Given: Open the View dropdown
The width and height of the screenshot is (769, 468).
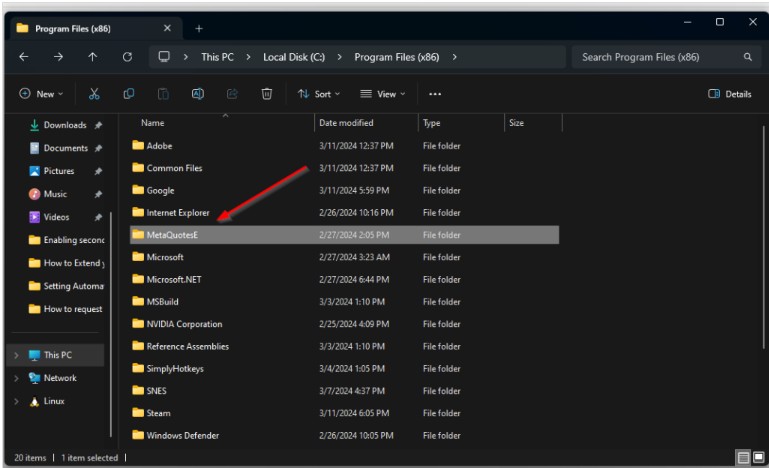Looking at the screenshot, I should (383, 94).
